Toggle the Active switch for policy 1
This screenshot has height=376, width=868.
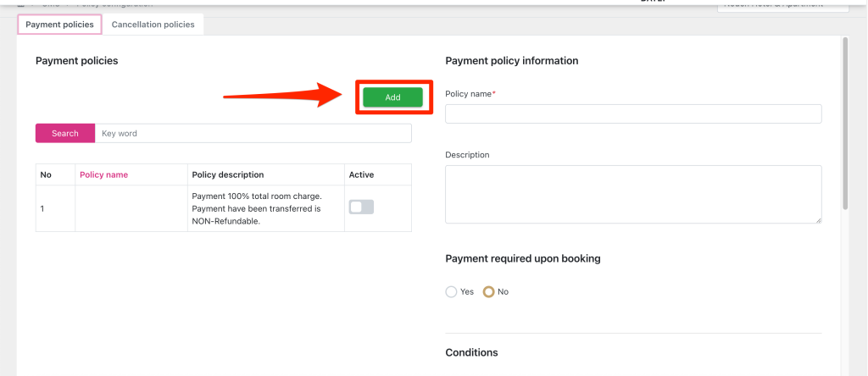[x=361, y=207]
